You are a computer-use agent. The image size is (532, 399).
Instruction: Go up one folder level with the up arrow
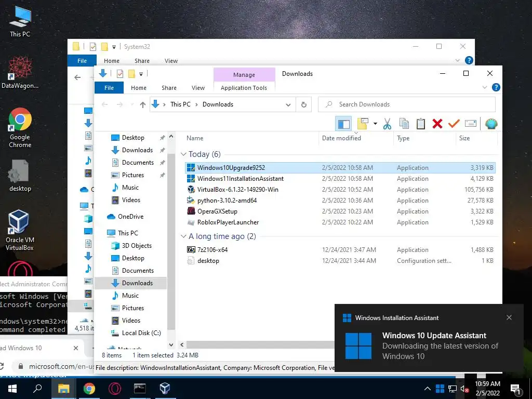pos(142,104)
